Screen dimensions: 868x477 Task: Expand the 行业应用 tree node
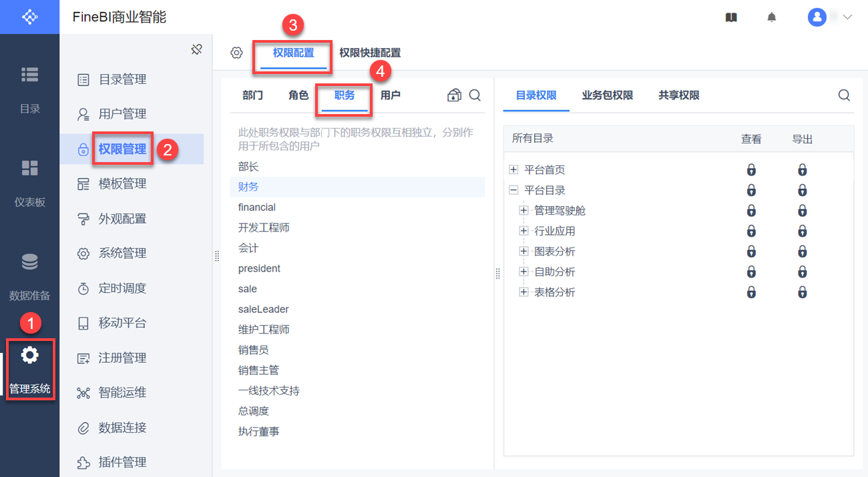tap(523, 231)
